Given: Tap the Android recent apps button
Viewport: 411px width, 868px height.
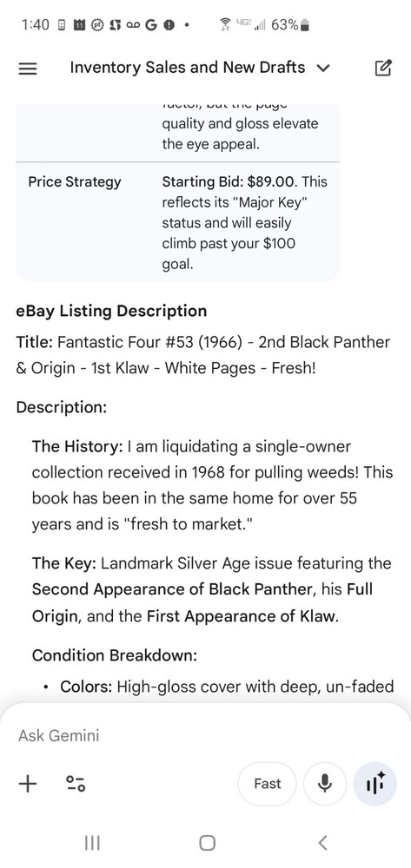Looking at the screenshot, I should (x=92, y=843).
